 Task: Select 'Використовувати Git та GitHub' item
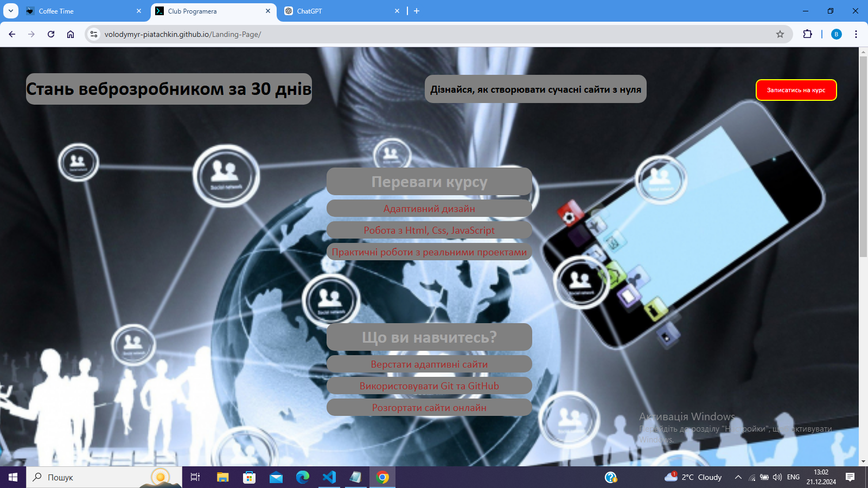[429, 386]
